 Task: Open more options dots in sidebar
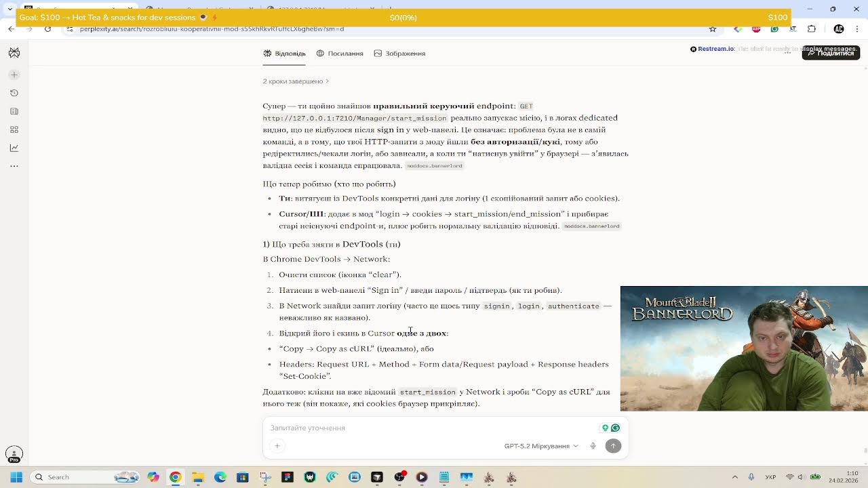click(x=14, y=166)
